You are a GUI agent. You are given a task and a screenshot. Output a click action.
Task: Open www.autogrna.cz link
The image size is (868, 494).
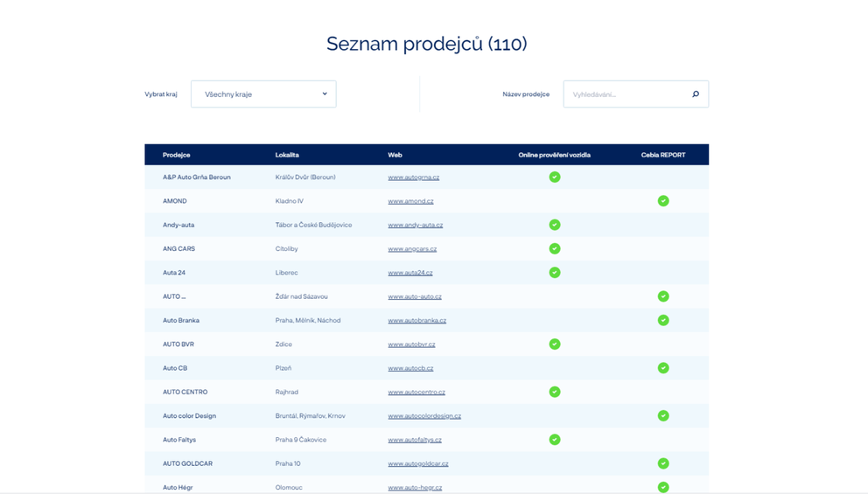coord(414,177)
